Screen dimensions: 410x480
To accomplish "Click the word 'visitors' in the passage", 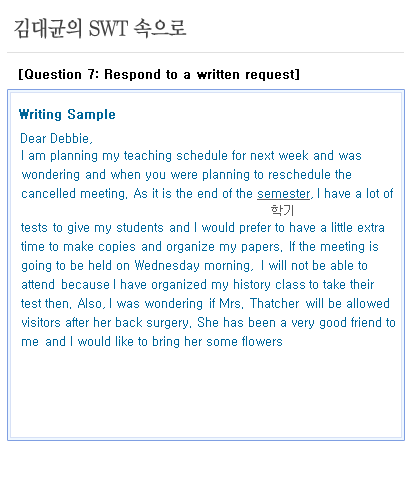I will [x=41, y=323].
